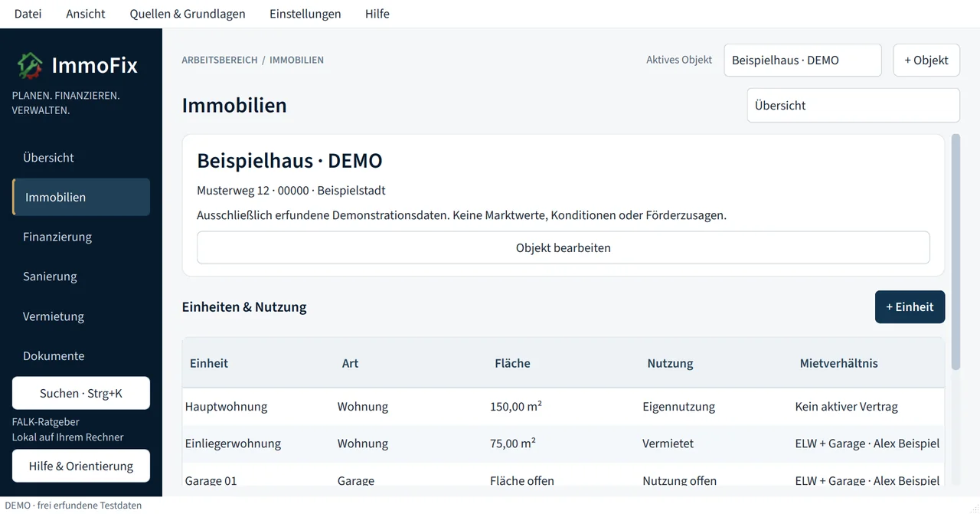
Task: Click the Hilfe & Orientierung button
Action: (x=81, y=467)
